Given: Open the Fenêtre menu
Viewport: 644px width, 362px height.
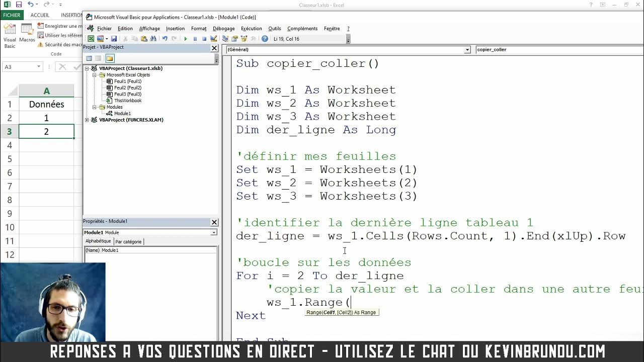Looking at the screenshot, I should point(332,29).
